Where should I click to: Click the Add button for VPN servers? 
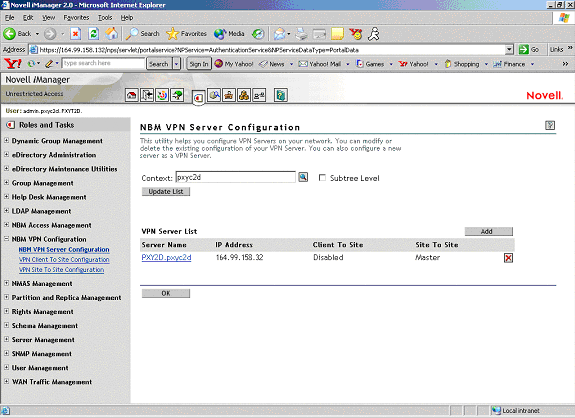coord(488,231)
